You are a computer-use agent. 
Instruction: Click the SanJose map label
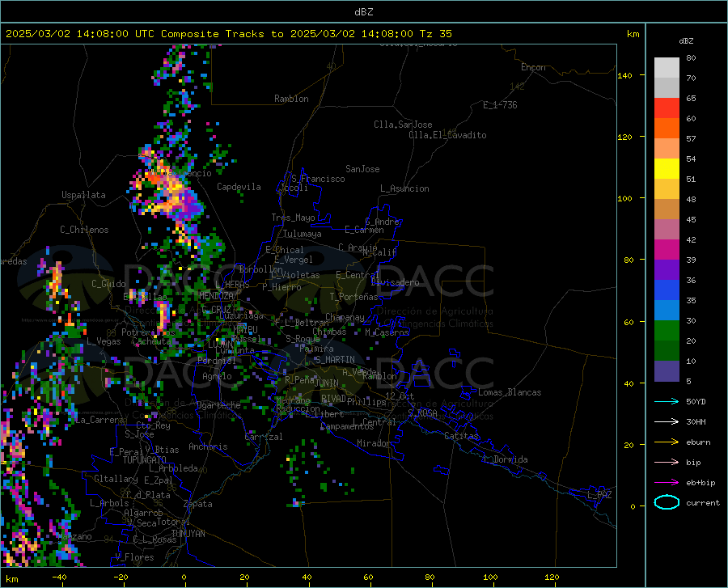point(362,169)
